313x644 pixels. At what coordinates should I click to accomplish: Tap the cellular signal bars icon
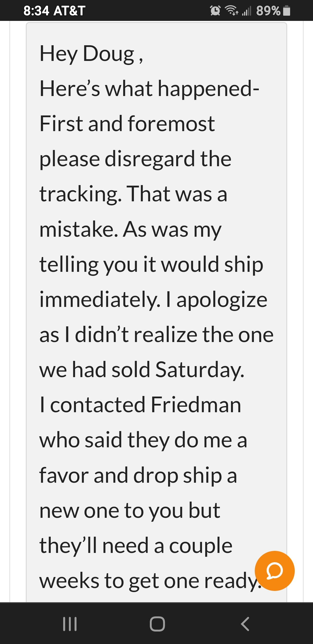point(246,11)
